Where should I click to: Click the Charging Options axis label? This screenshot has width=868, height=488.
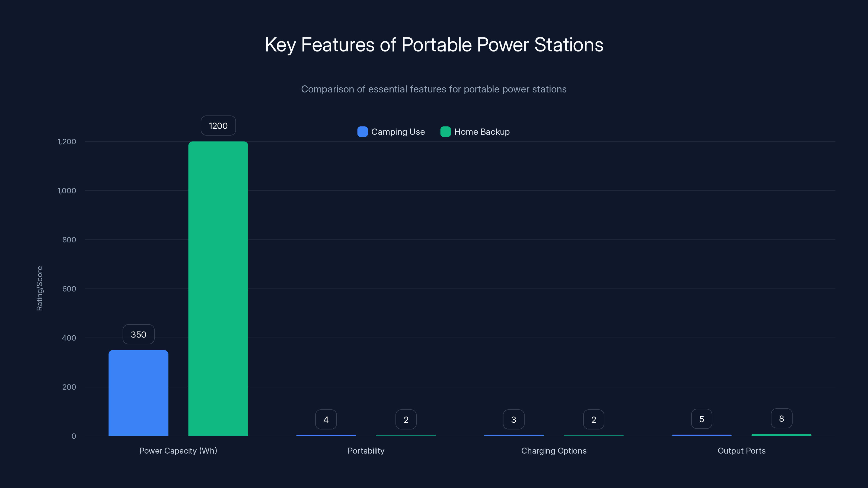point(554,451)
